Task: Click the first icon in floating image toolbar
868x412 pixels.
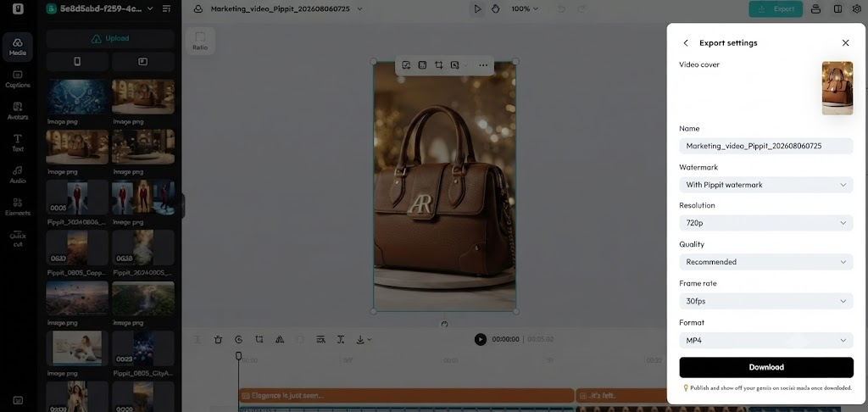Action: (x=406, y=65)
